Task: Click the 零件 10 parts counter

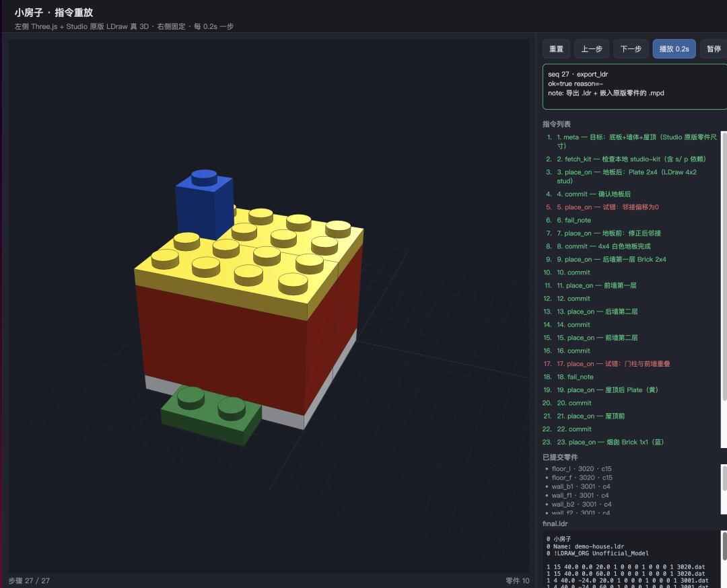Action: click(518, 581)
